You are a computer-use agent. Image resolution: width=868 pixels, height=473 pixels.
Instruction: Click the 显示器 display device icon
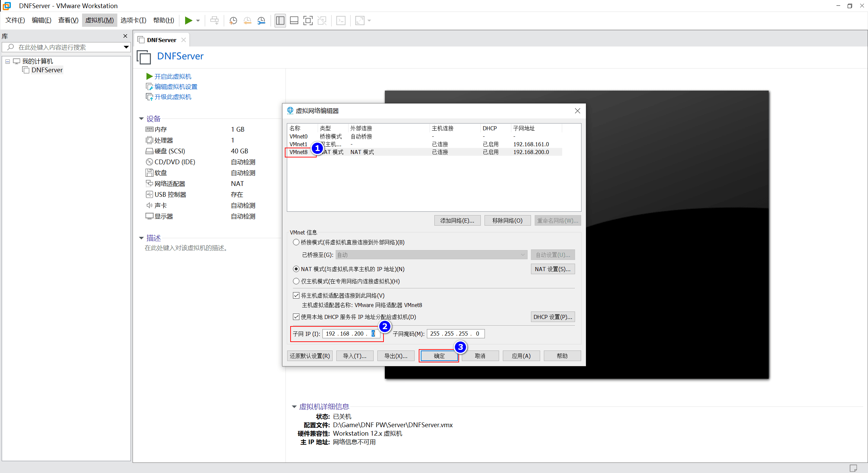(150, 216)
